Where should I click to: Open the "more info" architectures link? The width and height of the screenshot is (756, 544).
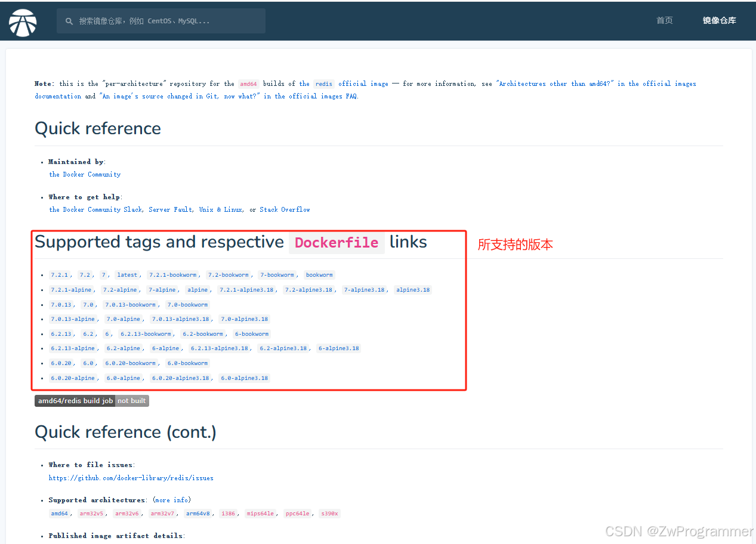coord(172,500)
